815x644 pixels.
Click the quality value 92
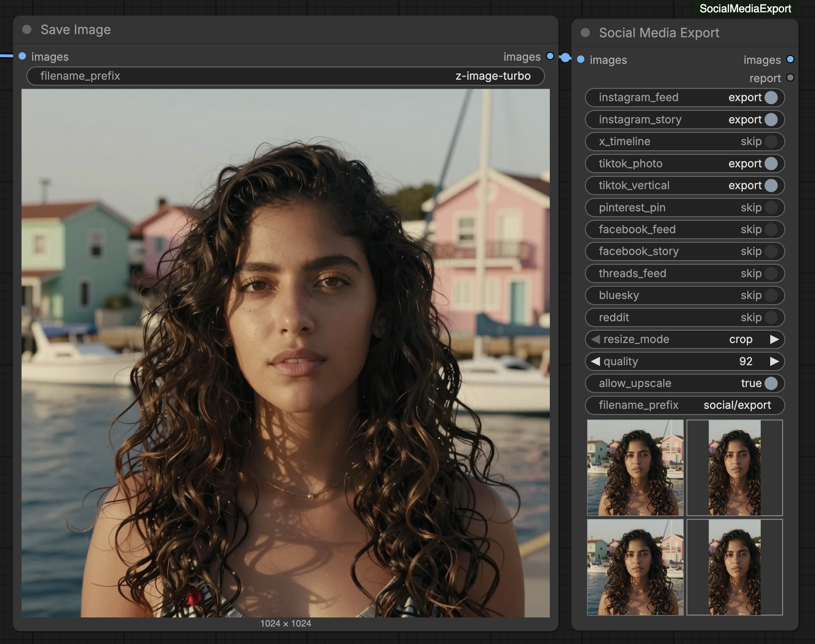click(x=746, y=361)
